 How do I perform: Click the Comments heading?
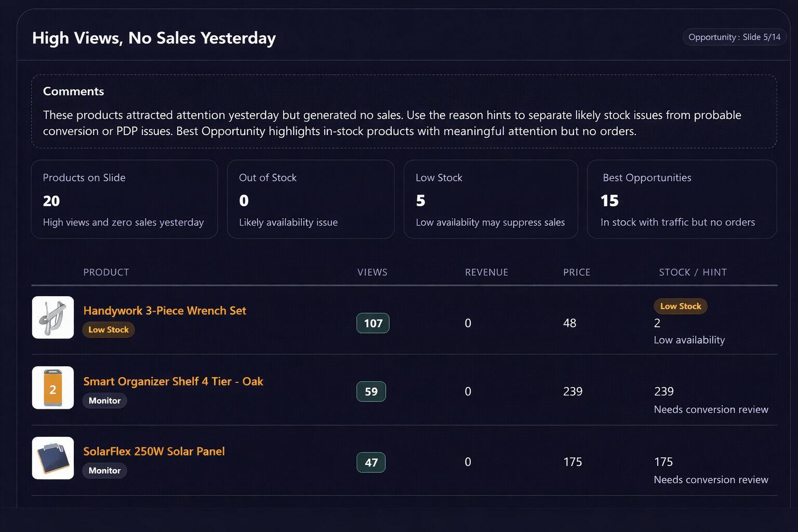(73, 91)
